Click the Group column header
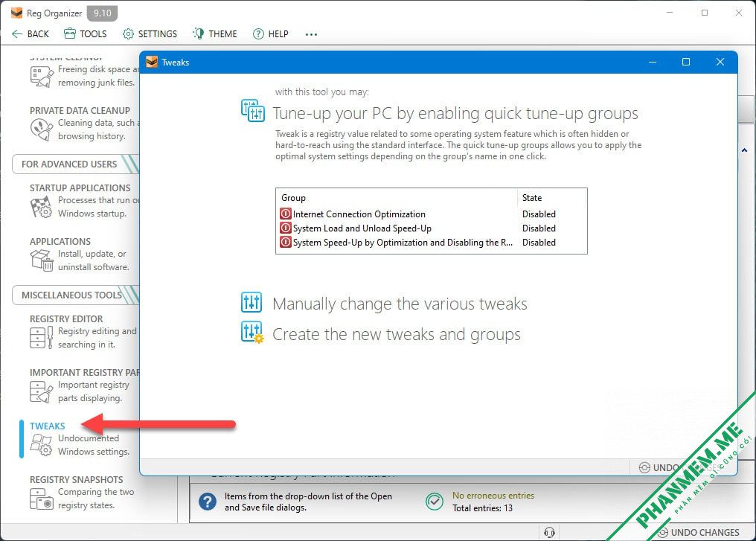756x541 pixels. click(x=397, y=198)
